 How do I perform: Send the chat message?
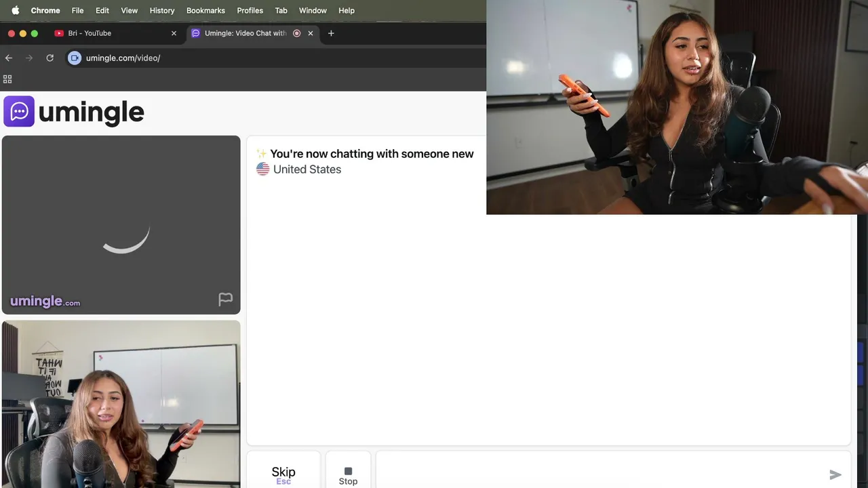coord(835,475)
